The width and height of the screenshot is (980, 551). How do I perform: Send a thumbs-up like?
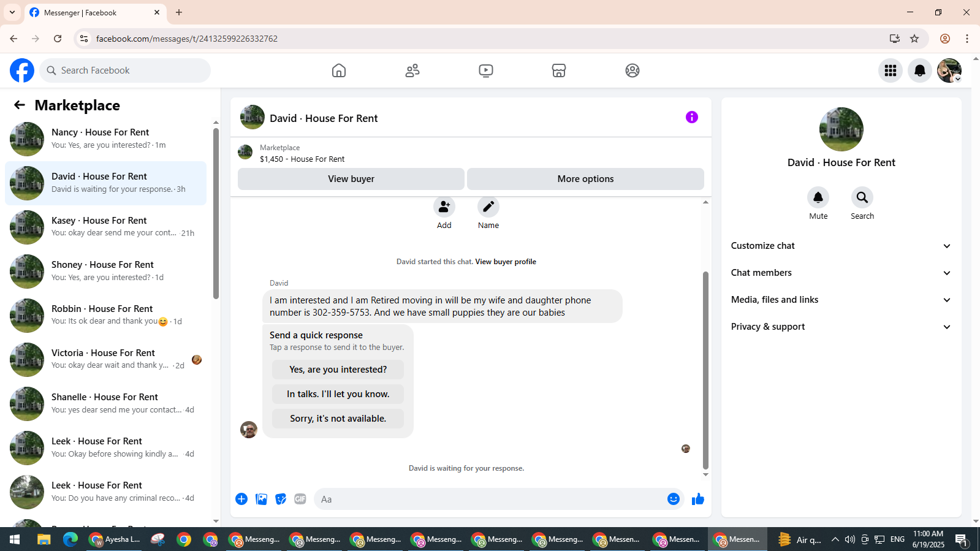coord(698,499)
